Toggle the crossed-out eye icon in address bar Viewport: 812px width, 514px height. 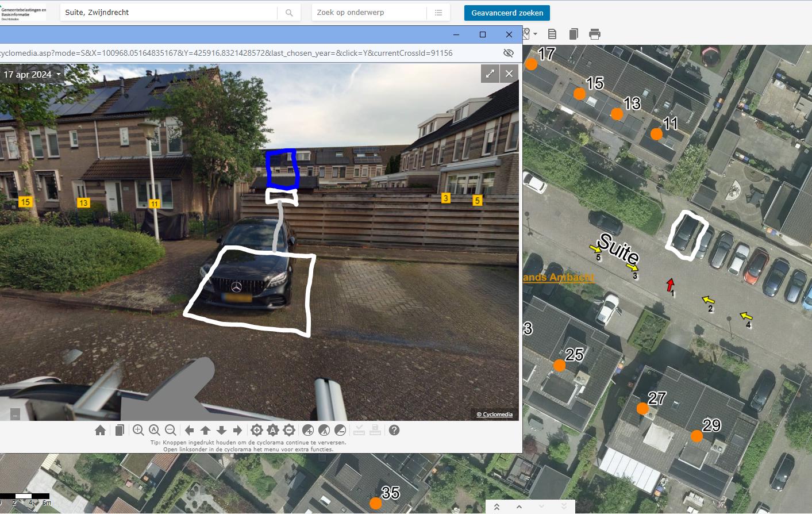pyautogui.click(x=509, y=53)
